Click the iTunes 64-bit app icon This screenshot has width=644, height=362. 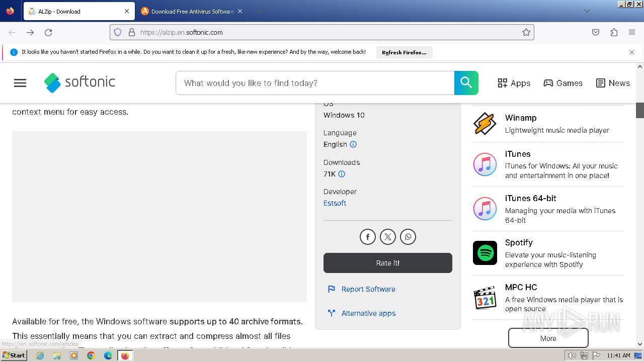[x=485, y=209]
